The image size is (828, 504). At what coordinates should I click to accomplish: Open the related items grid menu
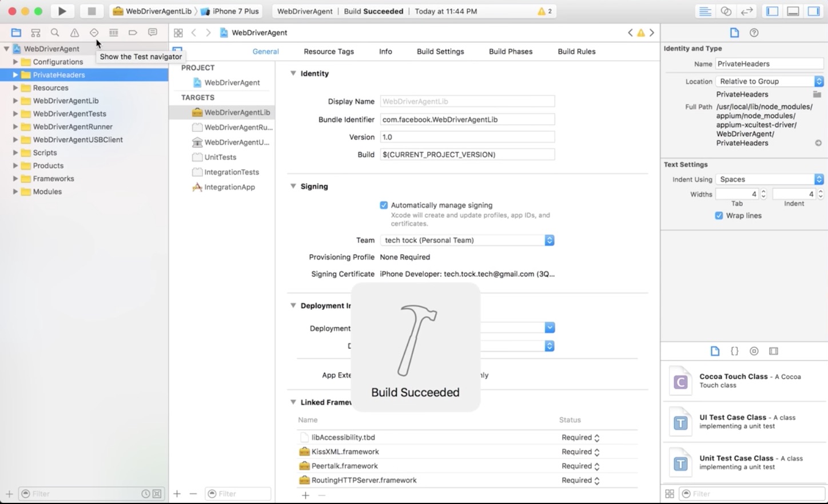point(178,33)
